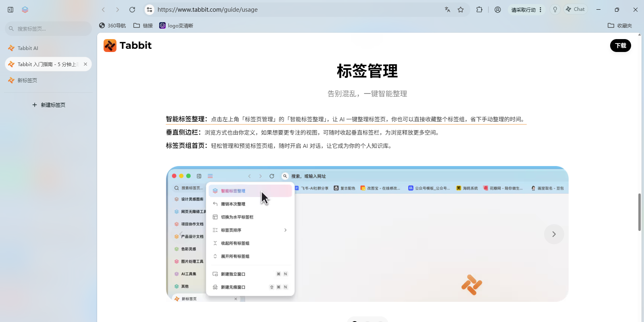
Task: Switch to the Tabbit AI tab
Action: coord(48,48)
